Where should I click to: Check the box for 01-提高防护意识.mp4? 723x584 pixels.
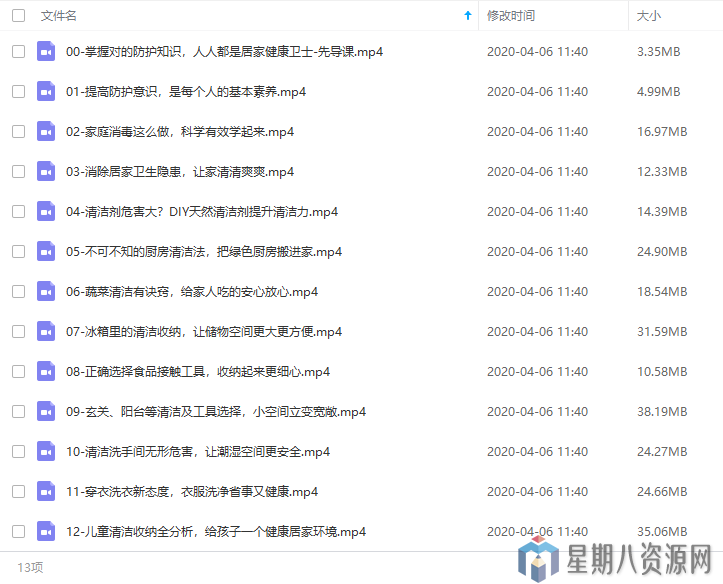click(x=18, y=91)
